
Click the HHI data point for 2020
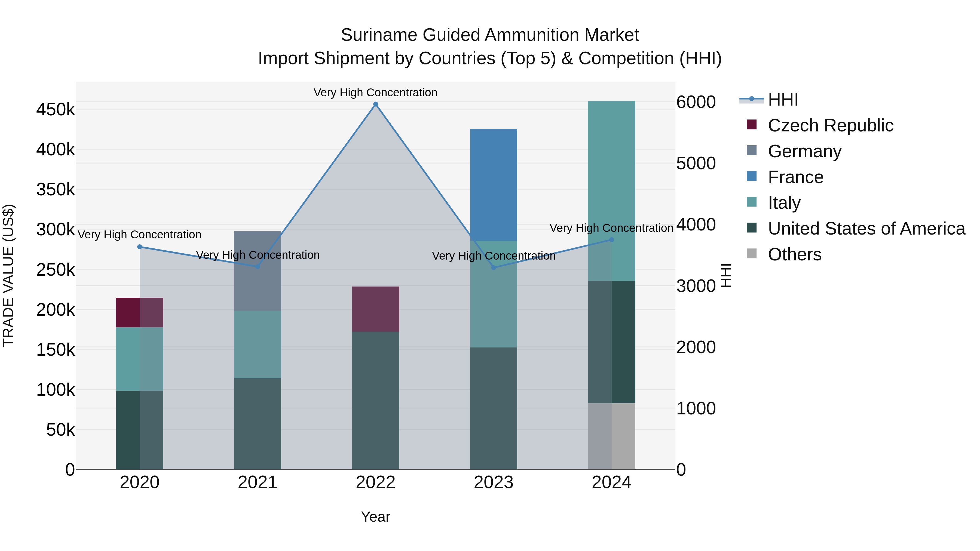(x=140, y=247)
